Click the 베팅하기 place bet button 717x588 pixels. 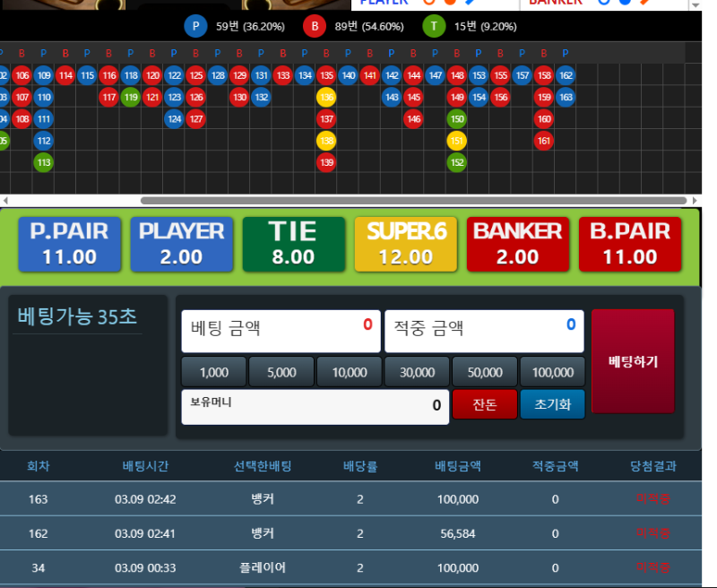633,361
